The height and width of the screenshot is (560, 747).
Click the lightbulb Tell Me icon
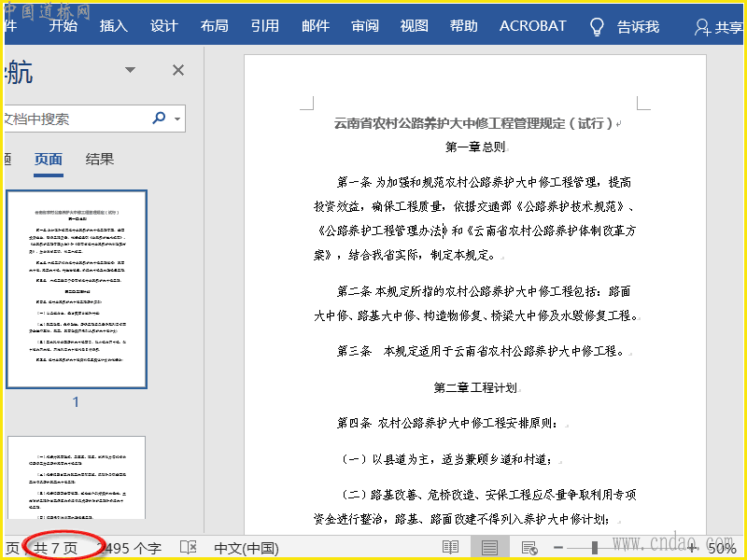[597, 27]
